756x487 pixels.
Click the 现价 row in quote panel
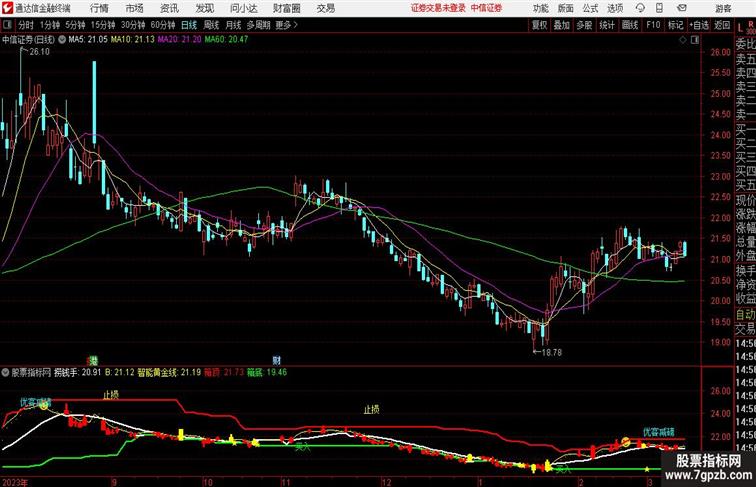coord(745,200)
